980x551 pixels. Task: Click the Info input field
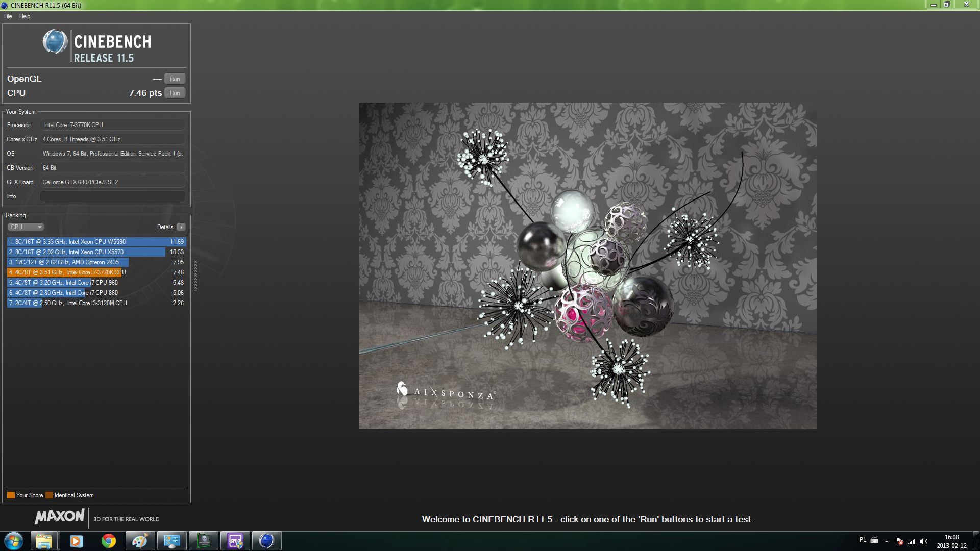click(113, 196)
